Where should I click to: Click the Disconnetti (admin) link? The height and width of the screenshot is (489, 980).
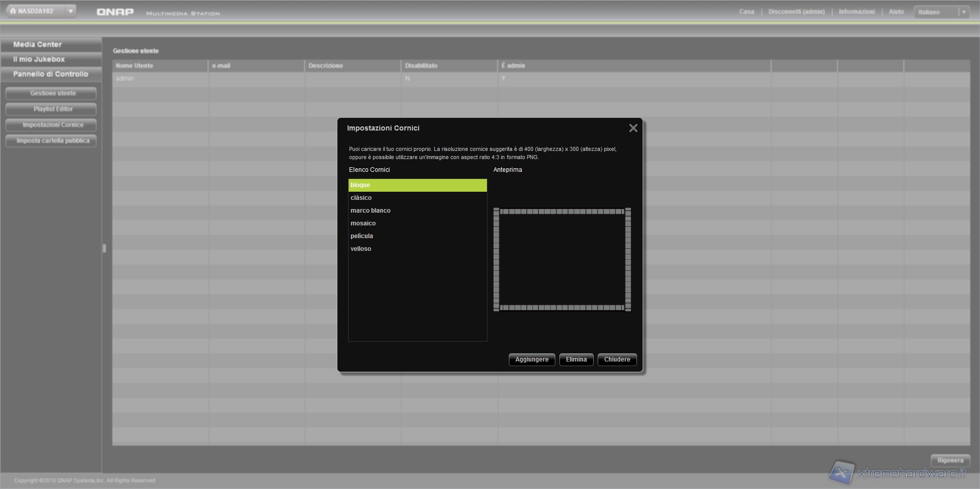(796, 12)
